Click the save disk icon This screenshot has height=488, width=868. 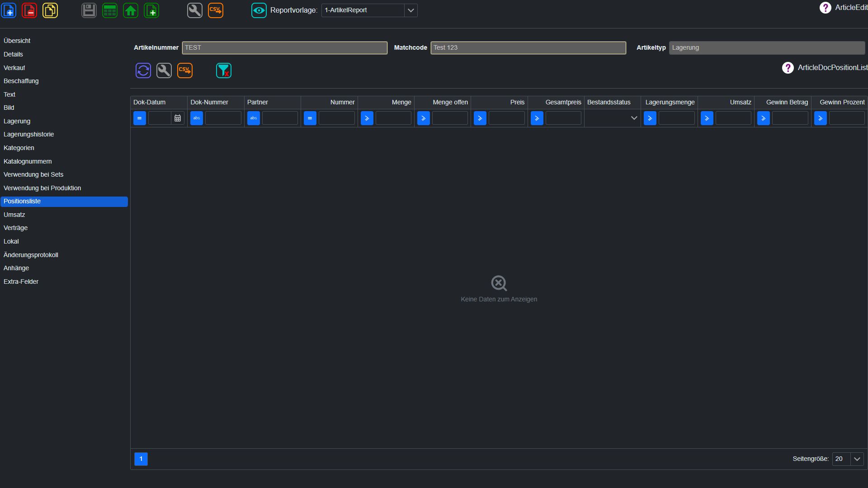[89, 10]
